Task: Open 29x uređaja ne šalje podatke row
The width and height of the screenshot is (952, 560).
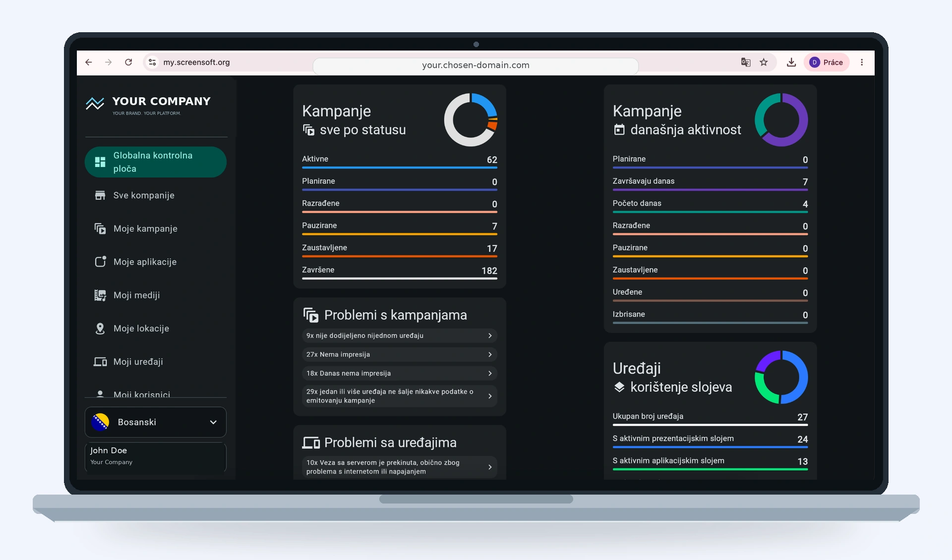Action: pyautogui.click(x=400, y=396)
